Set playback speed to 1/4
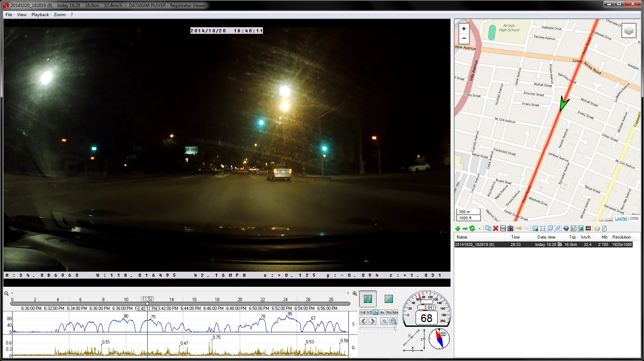Image resolution: width=644 pixels, height=361 pixels. tap(362, 312)
